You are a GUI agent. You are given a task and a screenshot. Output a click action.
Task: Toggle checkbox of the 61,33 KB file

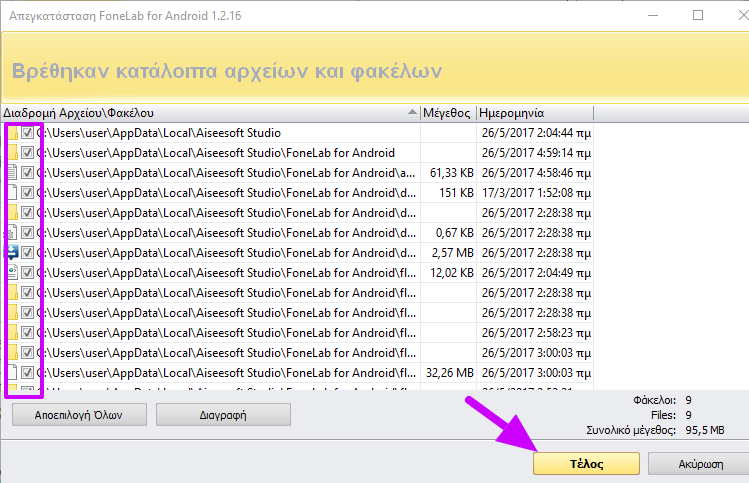[x=27, y=173]
